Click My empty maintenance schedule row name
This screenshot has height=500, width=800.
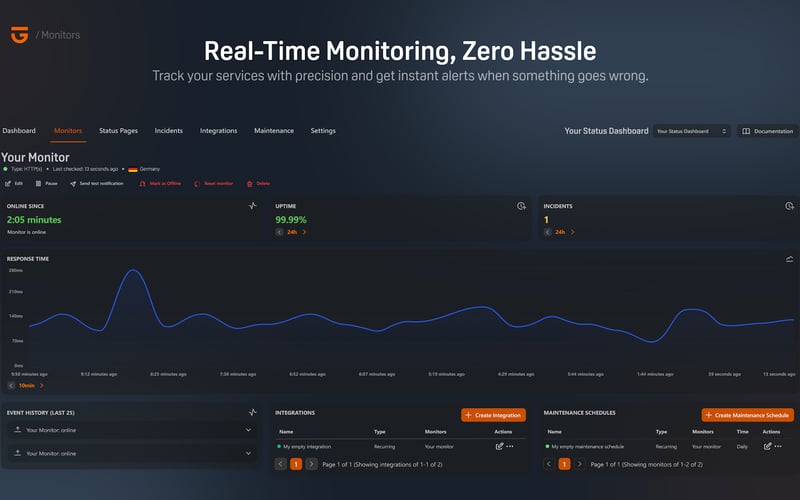point(588,446)
